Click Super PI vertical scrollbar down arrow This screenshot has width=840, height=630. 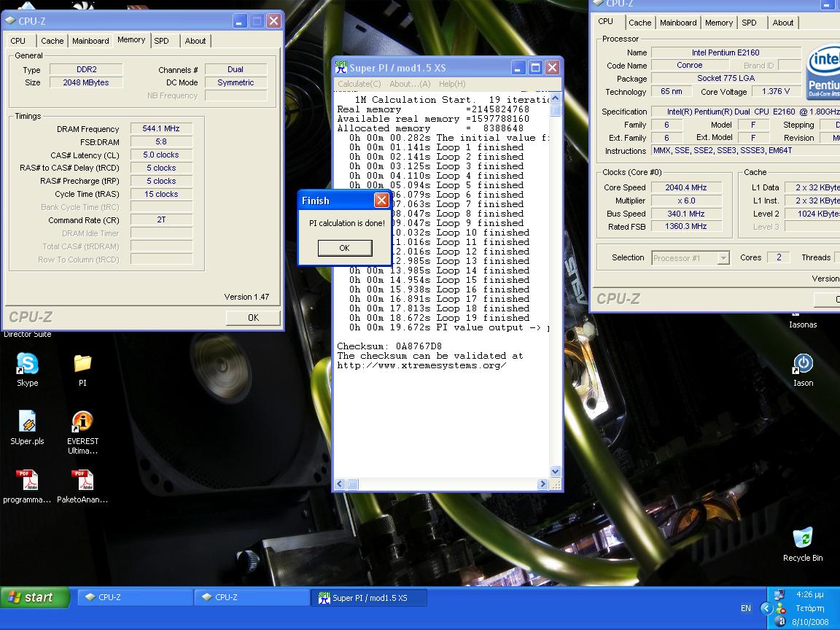(x=555, y=472)
